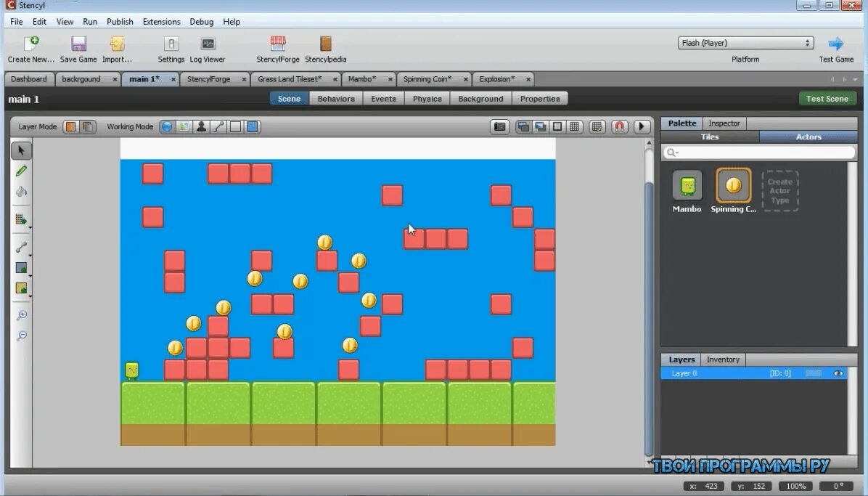Image resolution: width=868 pixels, height=496 pixels.
Task: Click the magnet snapping icon
Action: [620, 127]
